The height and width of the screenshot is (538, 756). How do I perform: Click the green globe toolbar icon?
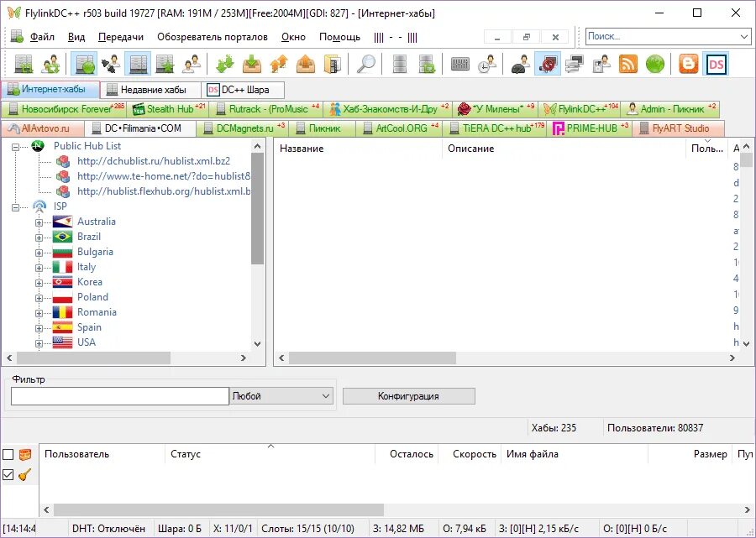pyautogui.click(x=654, y=64)
